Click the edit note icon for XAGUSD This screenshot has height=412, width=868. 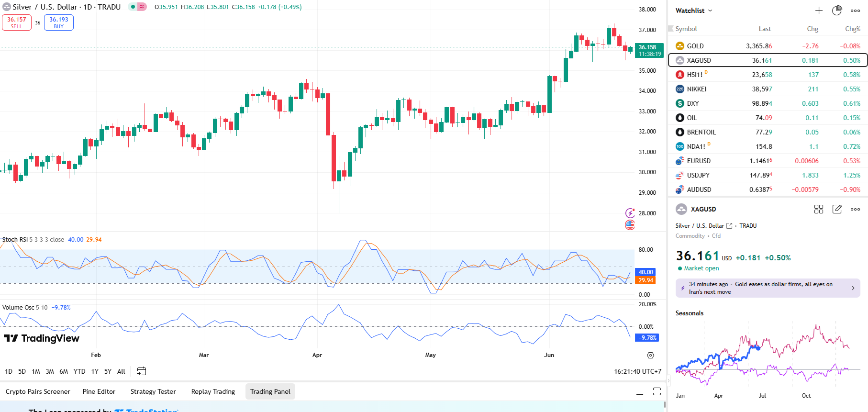click(837, 209)
